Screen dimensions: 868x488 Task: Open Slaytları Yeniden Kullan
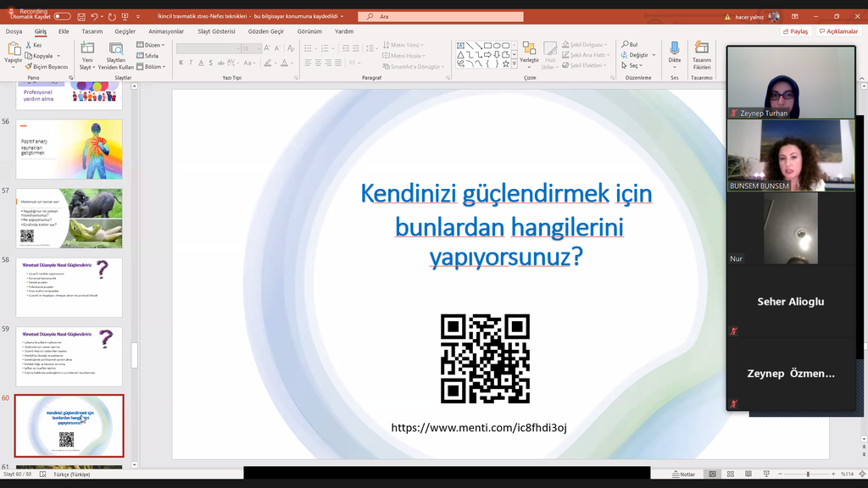coord(115,55)
